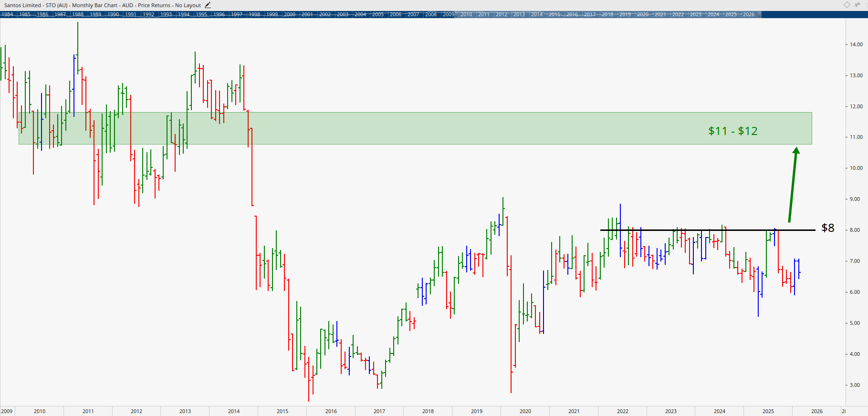Click 2020 on the bottom date axis
The height and width of the screenshot is (416, 868).
point(525,411)
